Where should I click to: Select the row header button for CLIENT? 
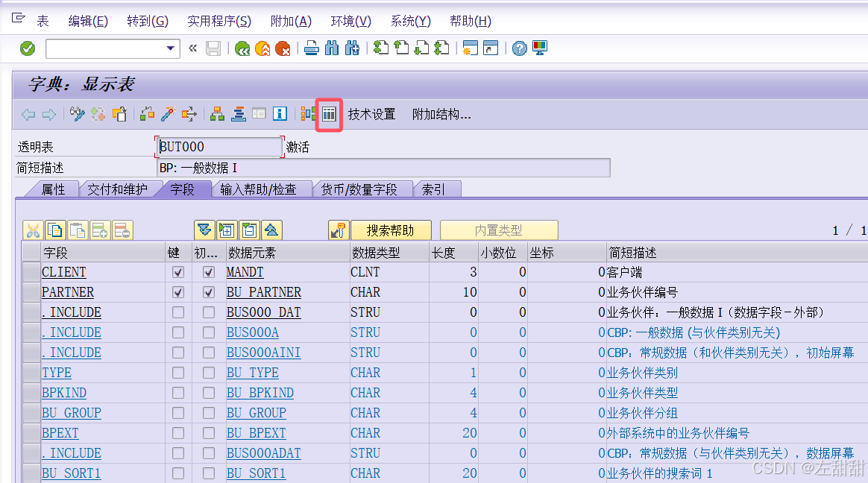(31, 272)
